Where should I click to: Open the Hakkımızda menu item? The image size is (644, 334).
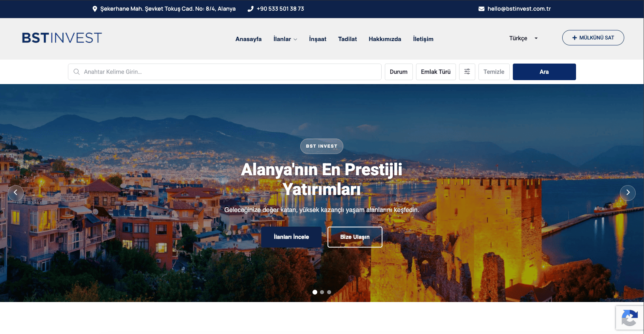click(385, 39)
